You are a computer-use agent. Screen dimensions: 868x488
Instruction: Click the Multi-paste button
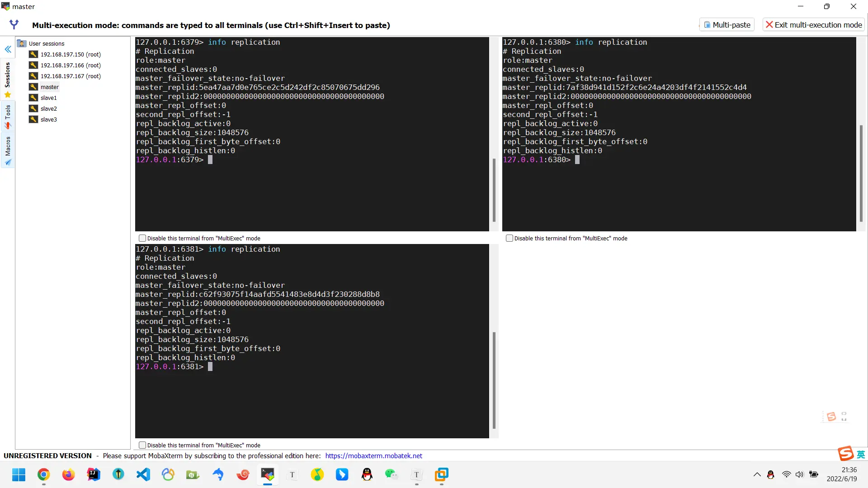pos(727,25)
